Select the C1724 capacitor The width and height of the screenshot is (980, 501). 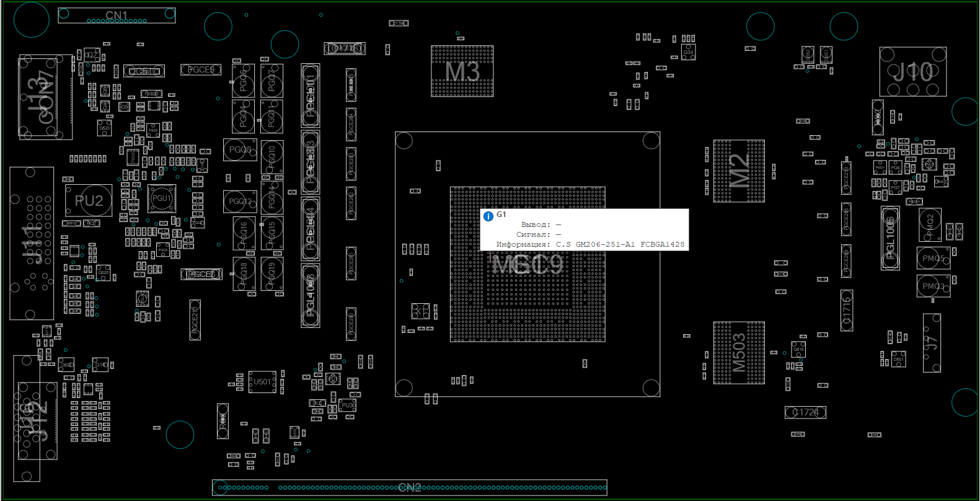[805, 412]
